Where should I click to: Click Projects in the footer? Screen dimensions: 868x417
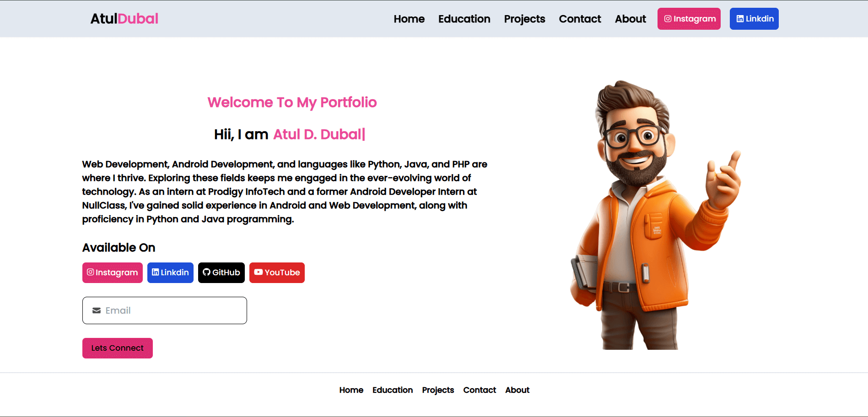tap(438, 390)
